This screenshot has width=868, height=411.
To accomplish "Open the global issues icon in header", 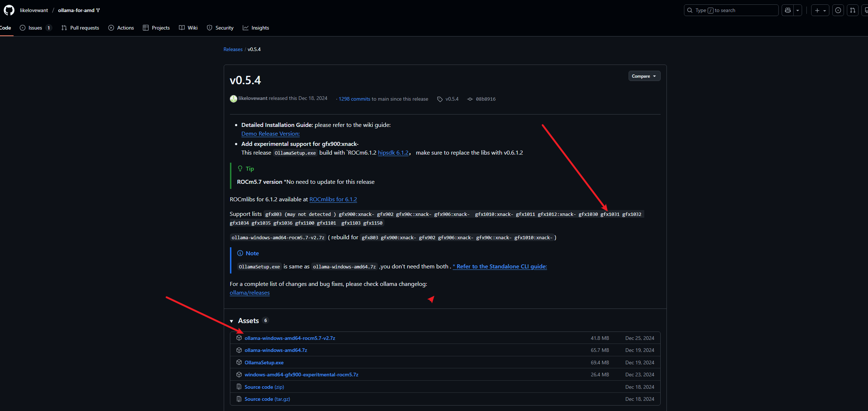I will coord(838,10).
